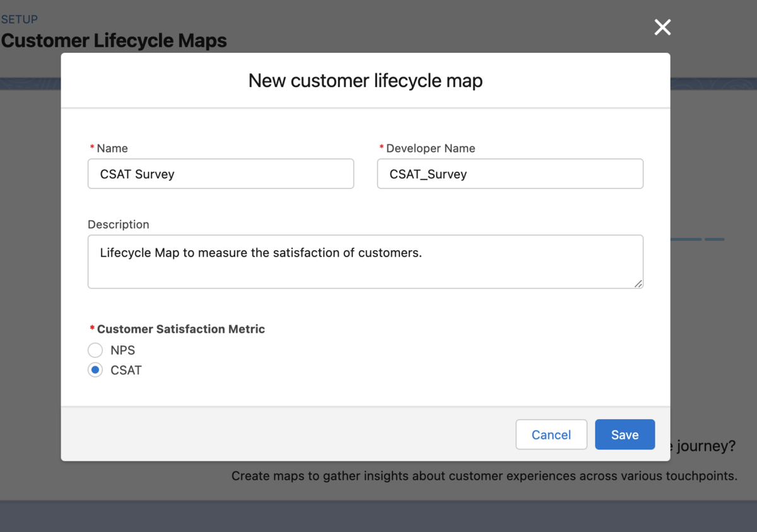Click the Customer Satisfaction Metric label

(180, 329)
